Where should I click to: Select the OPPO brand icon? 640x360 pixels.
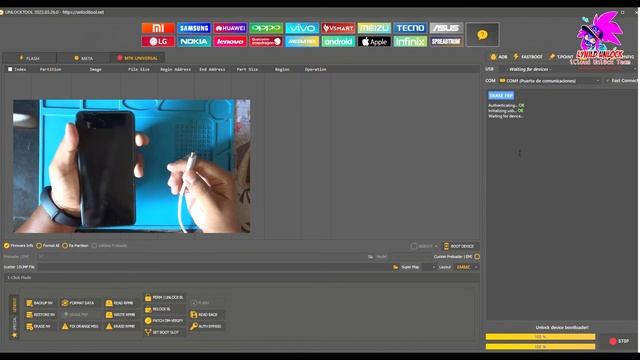point(266,28)
